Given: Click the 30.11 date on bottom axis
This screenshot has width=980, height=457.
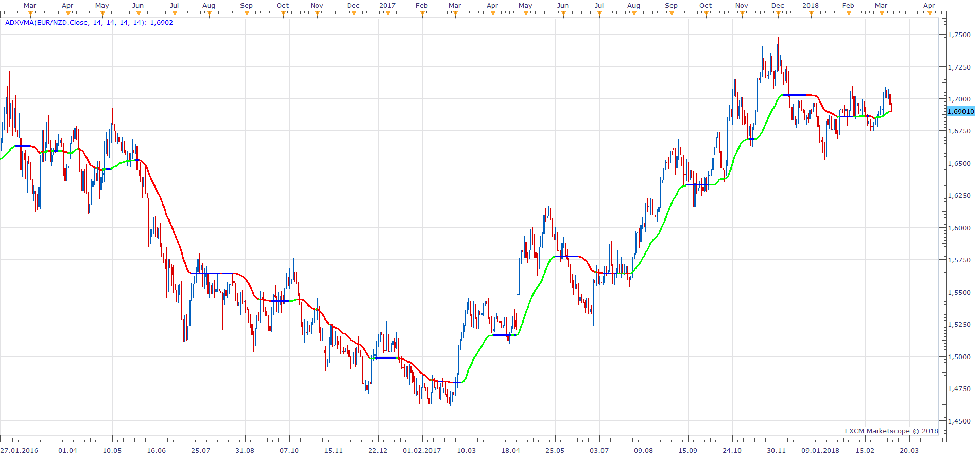Looking at the screenshot, I should point(776,450).
